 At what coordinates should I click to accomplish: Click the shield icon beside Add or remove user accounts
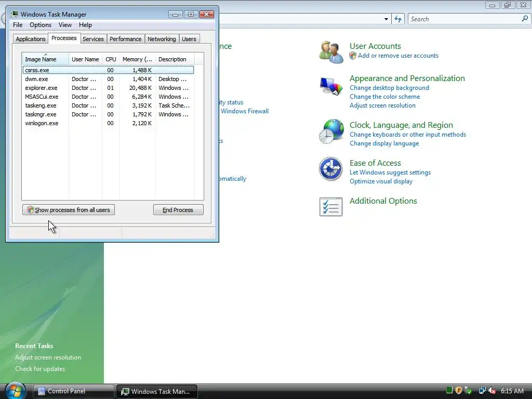353,56
